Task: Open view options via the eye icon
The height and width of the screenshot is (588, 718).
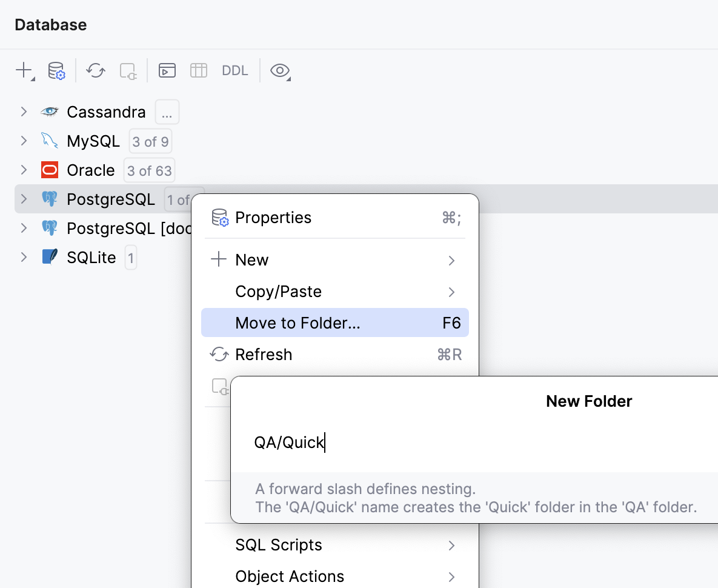Action: [x=279, y=70]
